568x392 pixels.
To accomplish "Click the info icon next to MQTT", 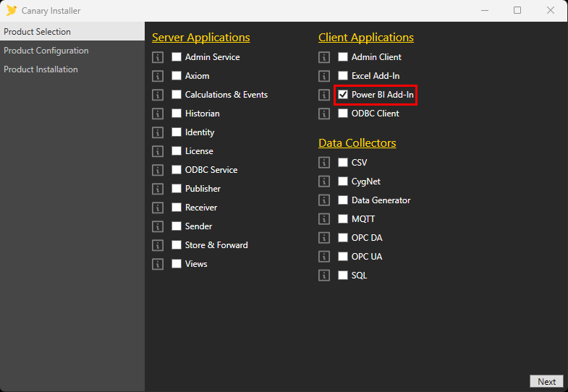I will pyautogui.click(x=324, y=219).
